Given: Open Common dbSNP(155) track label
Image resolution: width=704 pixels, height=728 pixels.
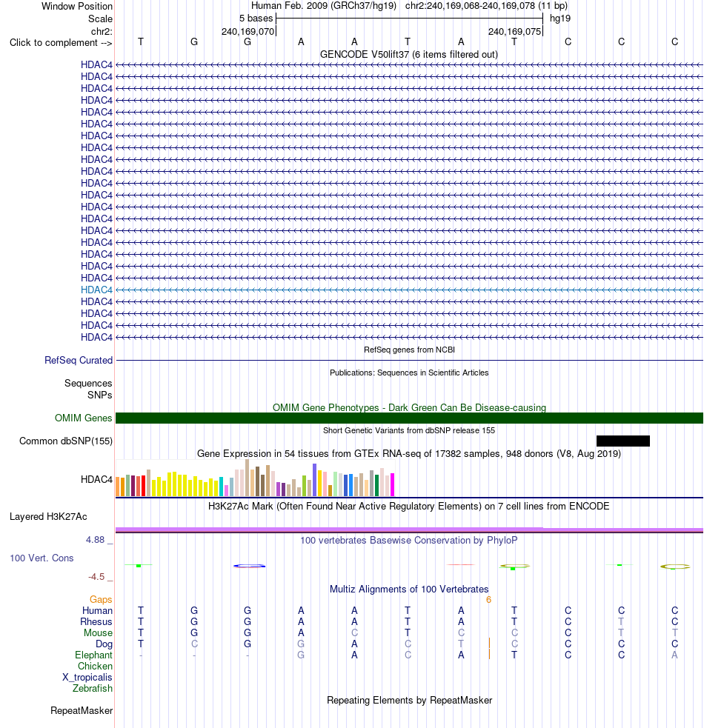Looking at the screenshot, I should click(66, 441).
